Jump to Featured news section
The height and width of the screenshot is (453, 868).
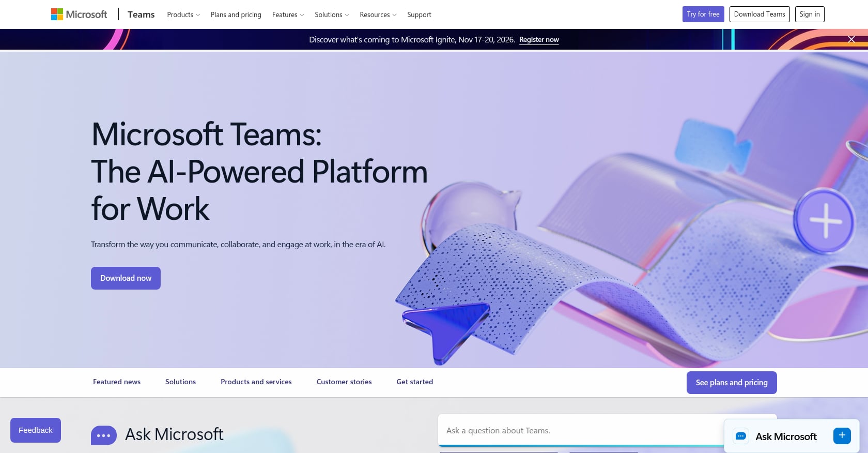(x=117, y=382)
